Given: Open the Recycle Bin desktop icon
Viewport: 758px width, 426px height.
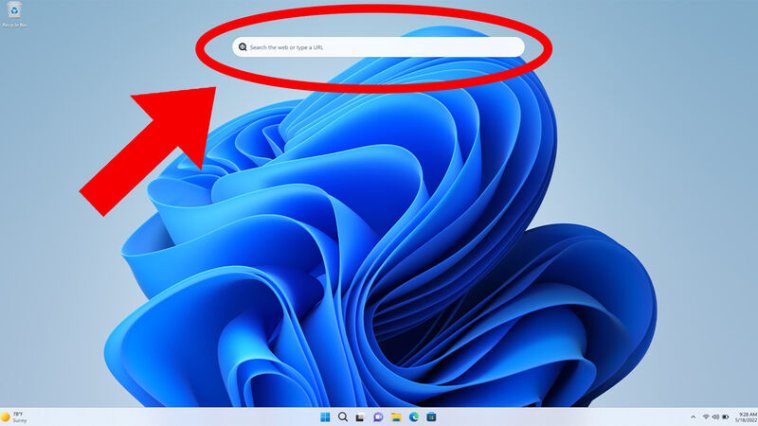Looking at the screenshot, I should tap(15, 14).
